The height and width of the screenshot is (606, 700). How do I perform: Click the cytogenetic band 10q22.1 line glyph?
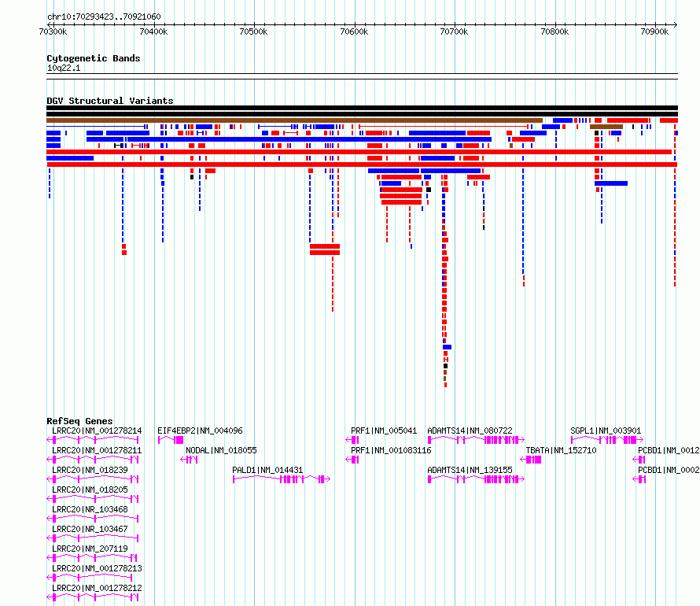click(x=362, y=76)
